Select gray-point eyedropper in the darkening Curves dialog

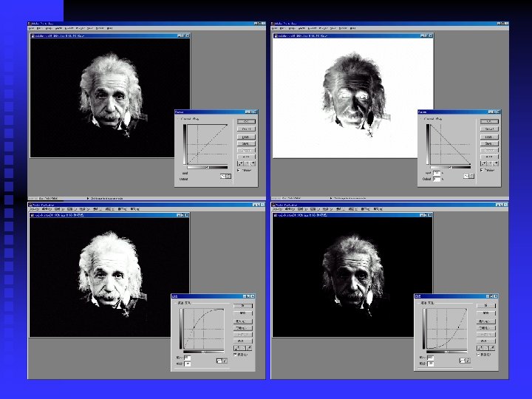tap(486, 348)
